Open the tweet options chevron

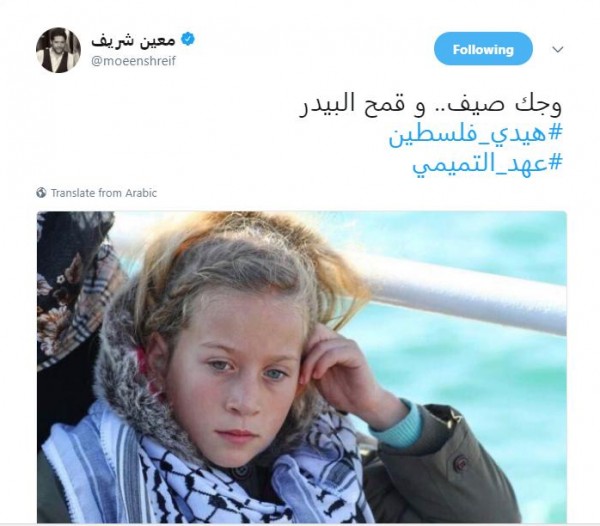point(558,49)
